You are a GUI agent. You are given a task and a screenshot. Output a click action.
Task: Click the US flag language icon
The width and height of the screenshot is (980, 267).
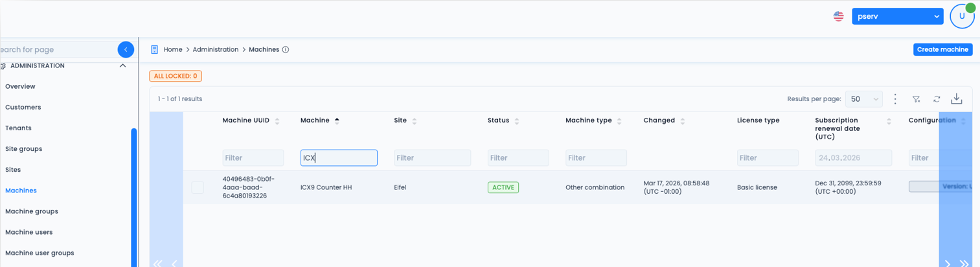coord(839,16)
